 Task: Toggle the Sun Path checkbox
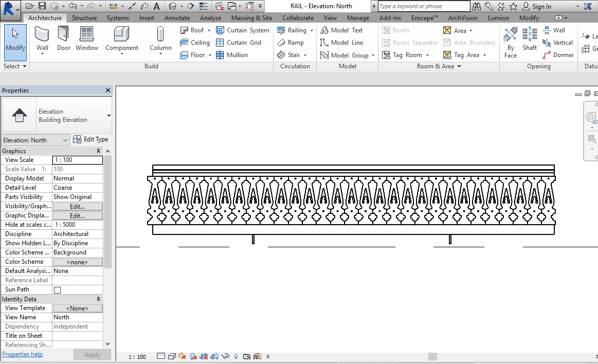[57, 290]
